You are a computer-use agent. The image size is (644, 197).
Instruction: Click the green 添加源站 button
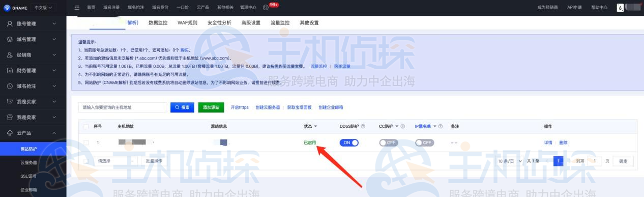click(x=211, y=107)
